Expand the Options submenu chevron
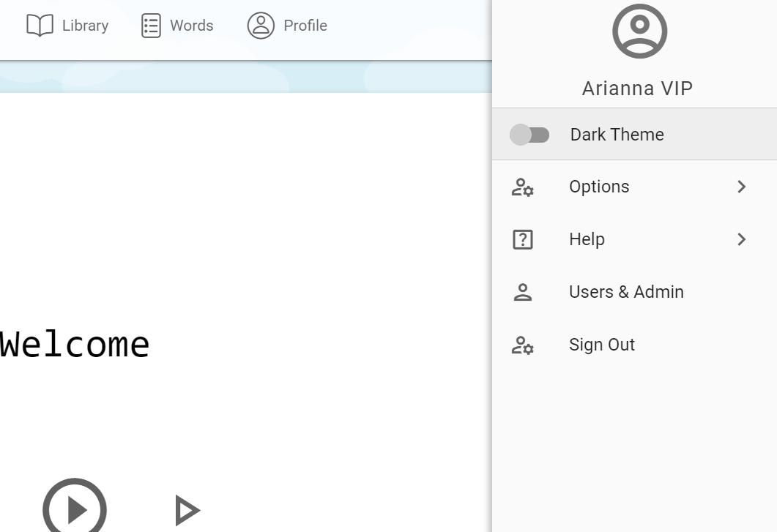The image size is (777, 532). click(x=741, y=187)
